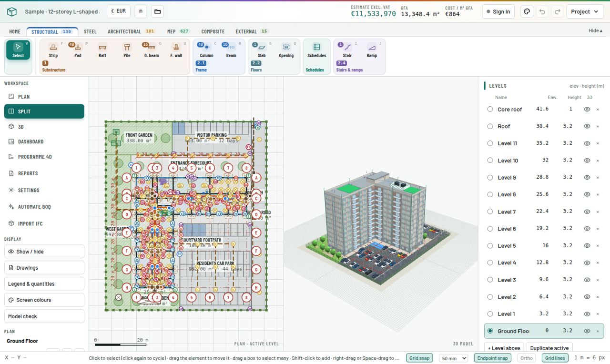The height and width of the screenshot is (364, 610).
Task: Open the 50 mm snap size dropdown
Action: click(x=454, y=358)
